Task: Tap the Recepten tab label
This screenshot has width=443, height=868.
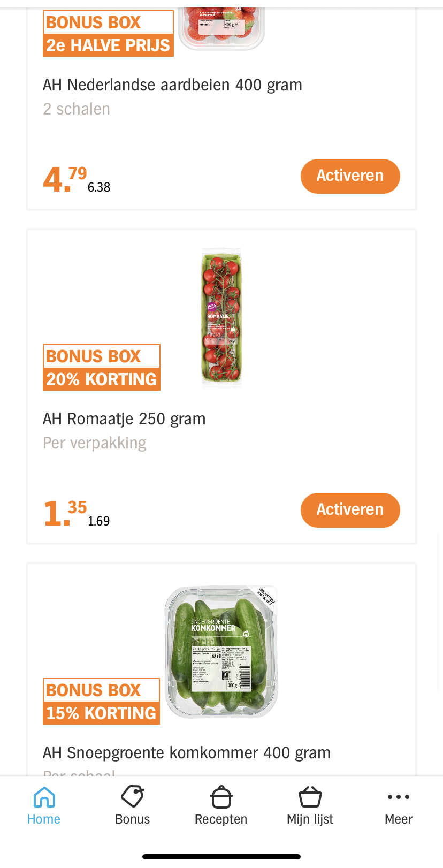Action: point(221,819)
